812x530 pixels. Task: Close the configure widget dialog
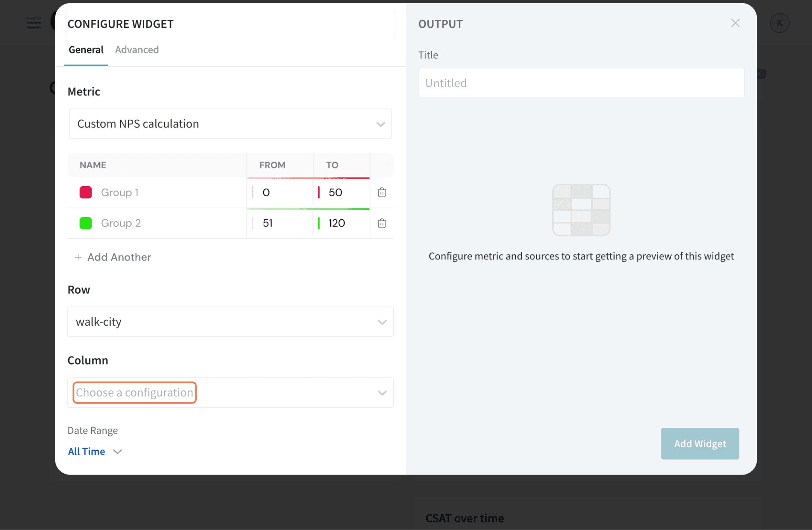(x=735, y=23)
